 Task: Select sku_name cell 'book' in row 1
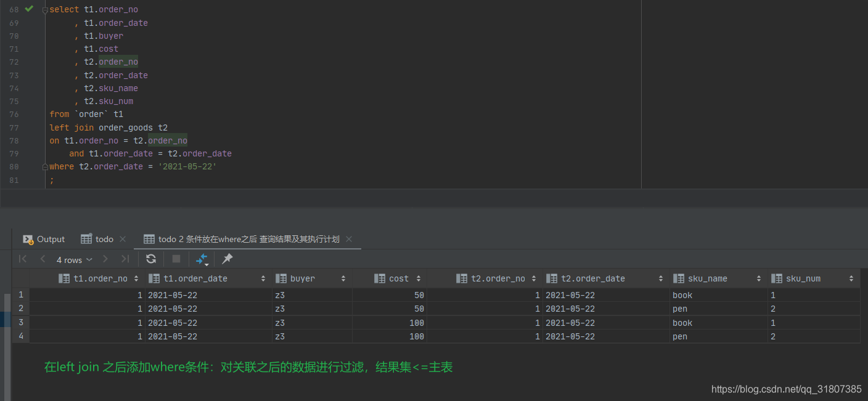tap(719, 295)
